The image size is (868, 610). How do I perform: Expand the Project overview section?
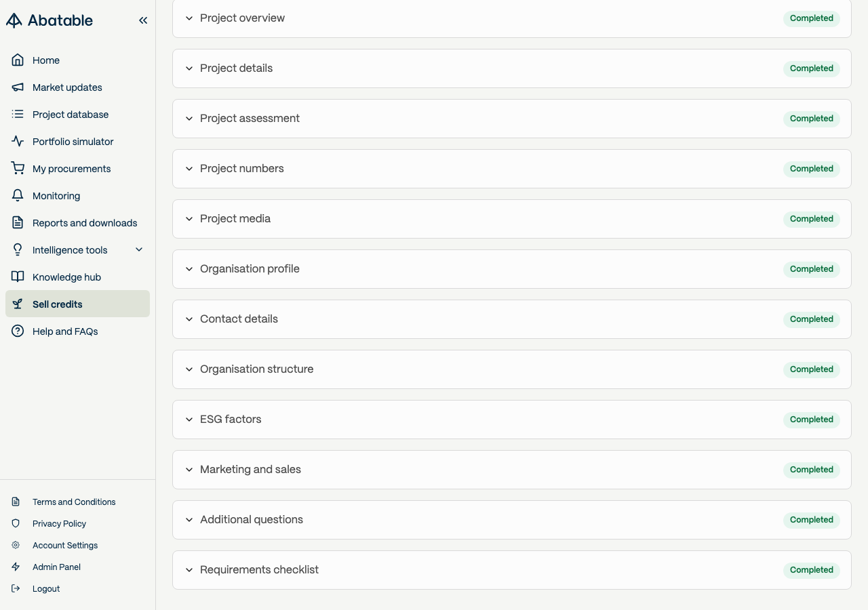tap(512, 18)
